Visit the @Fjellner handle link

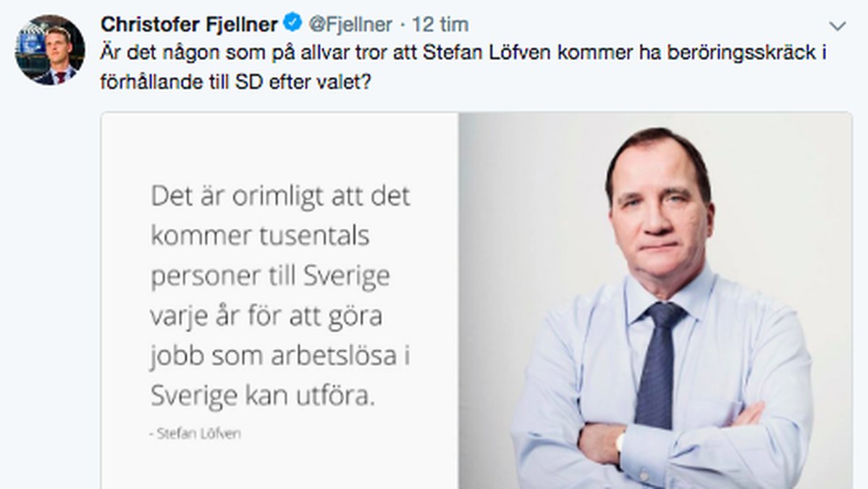350,25
